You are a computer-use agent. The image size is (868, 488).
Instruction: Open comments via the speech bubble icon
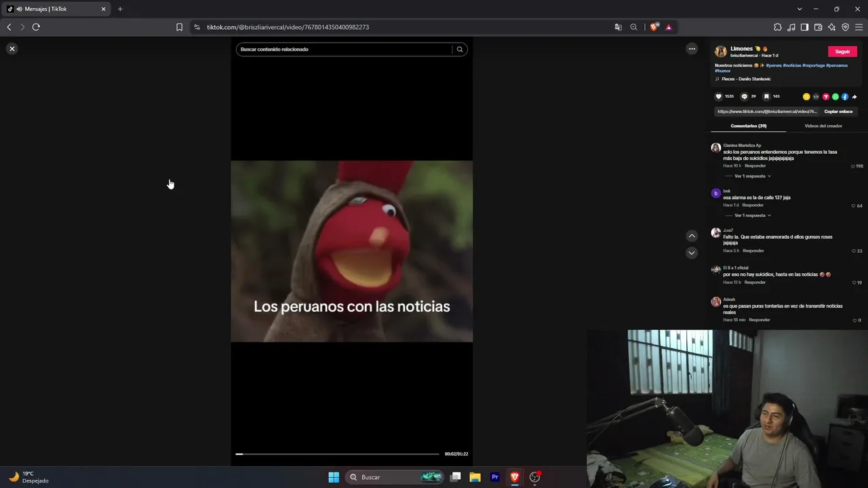744,96
